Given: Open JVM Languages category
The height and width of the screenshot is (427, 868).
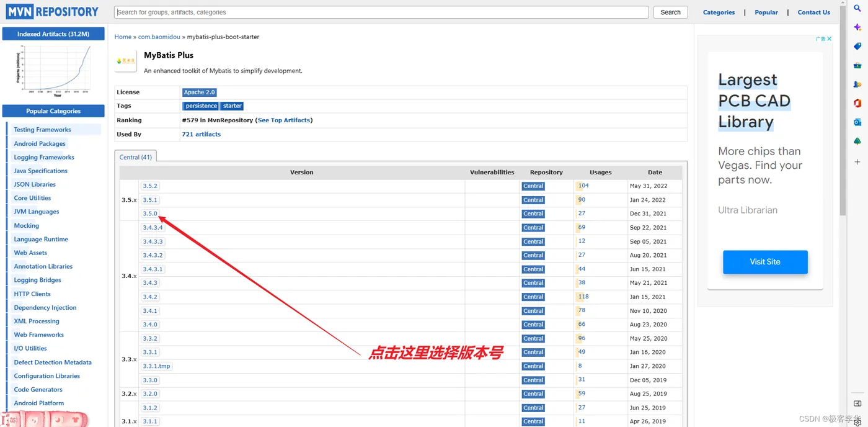Looking at the screenshot, I should coord(37,212).
